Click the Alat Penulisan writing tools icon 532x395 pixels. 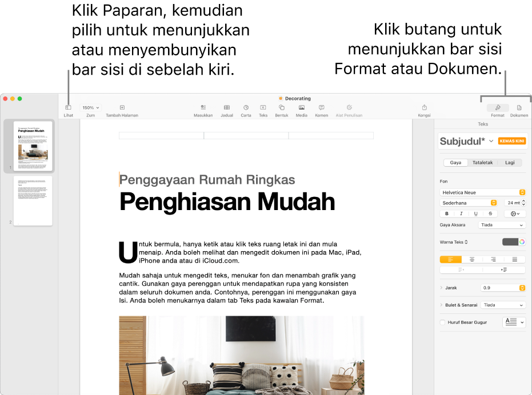[349, 107]
